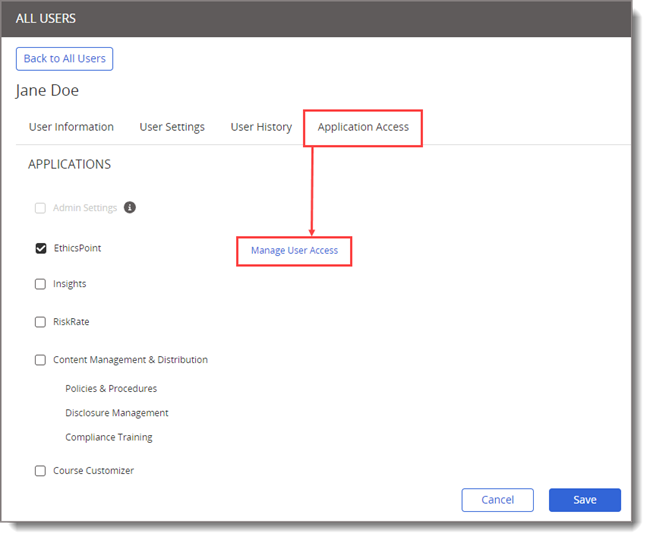Image resolution: width=650 pixels, height=540 pixels.
Task: Enable the Course Customizer checkbox
Action: coord(41,471)
